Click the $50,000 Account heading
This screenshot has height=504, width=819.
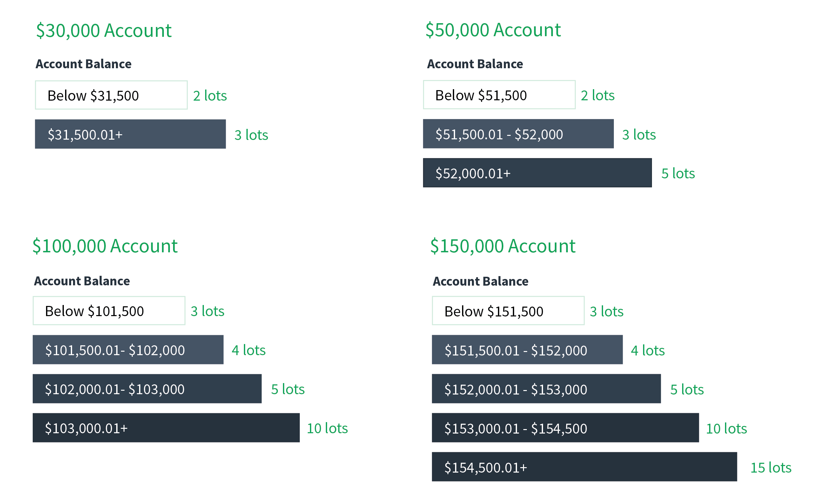coord(493,30)
